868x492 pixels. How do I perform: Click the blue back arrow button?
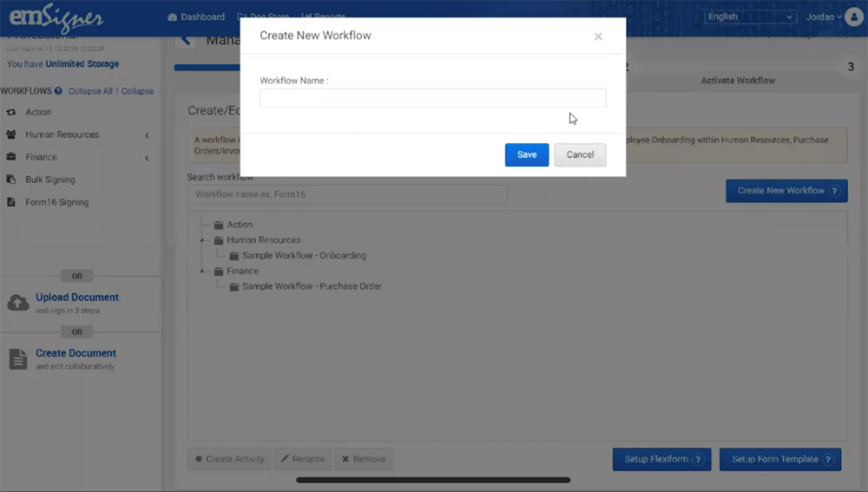click(x=185, y=40)
